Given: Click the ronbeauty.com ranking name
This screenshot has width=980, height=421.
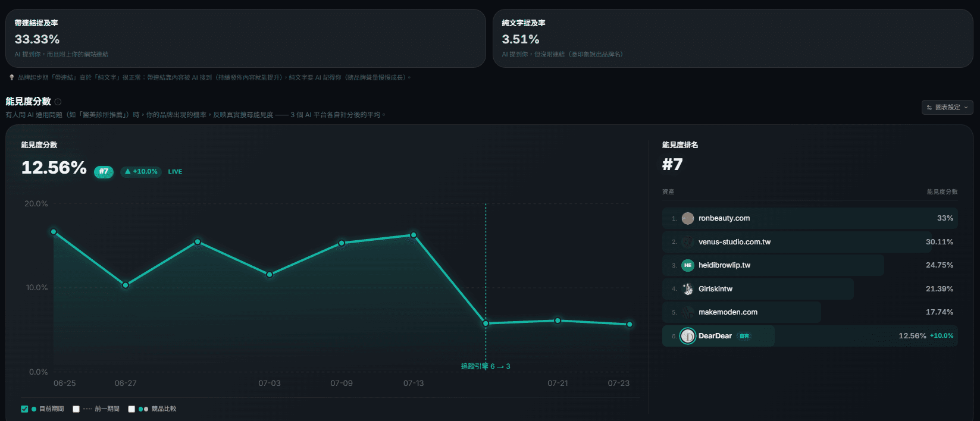Looking at the screenshot, I should 724,218.
